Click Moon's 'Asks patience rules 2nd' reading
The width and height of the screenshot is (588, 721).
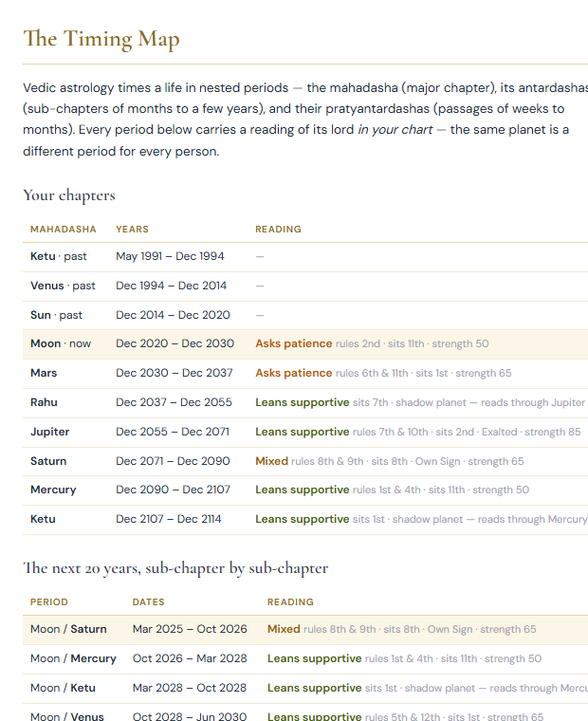372,343
